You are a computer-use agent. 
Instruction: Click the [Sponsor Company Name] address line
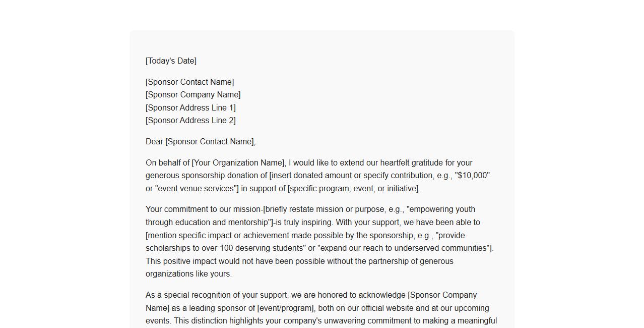click(193, 95)
